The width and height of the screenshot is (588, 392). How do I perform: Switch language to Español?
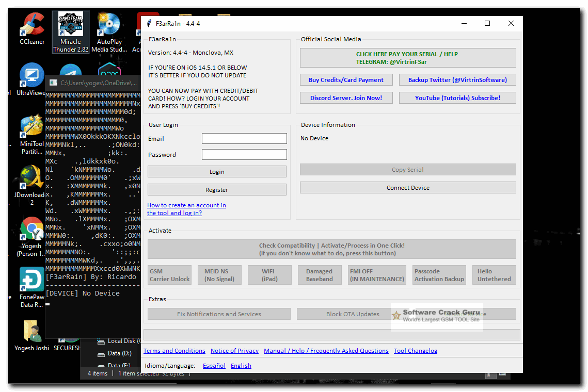click(x=214, y=366)
